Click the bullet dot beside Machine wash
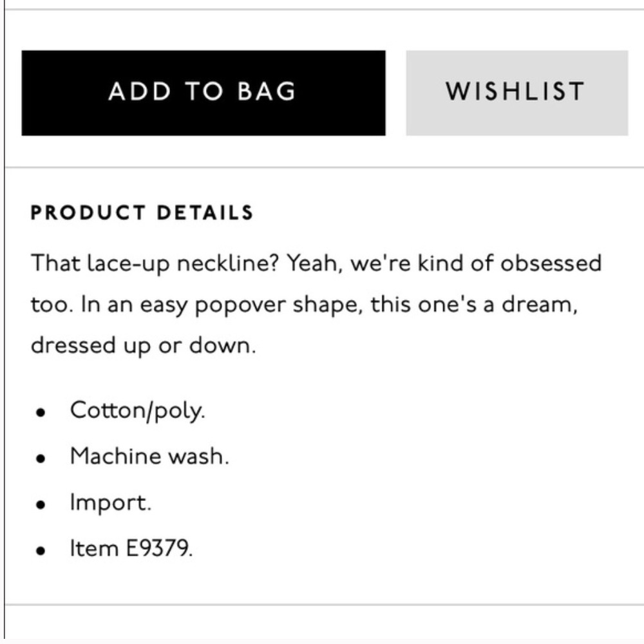This screenshot has width=644, height=644. point(40,459)
